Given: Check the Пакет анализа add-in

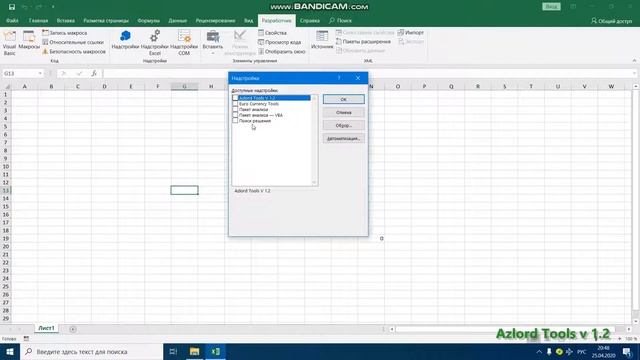Looking at the screenshot, I should [235, 109].
